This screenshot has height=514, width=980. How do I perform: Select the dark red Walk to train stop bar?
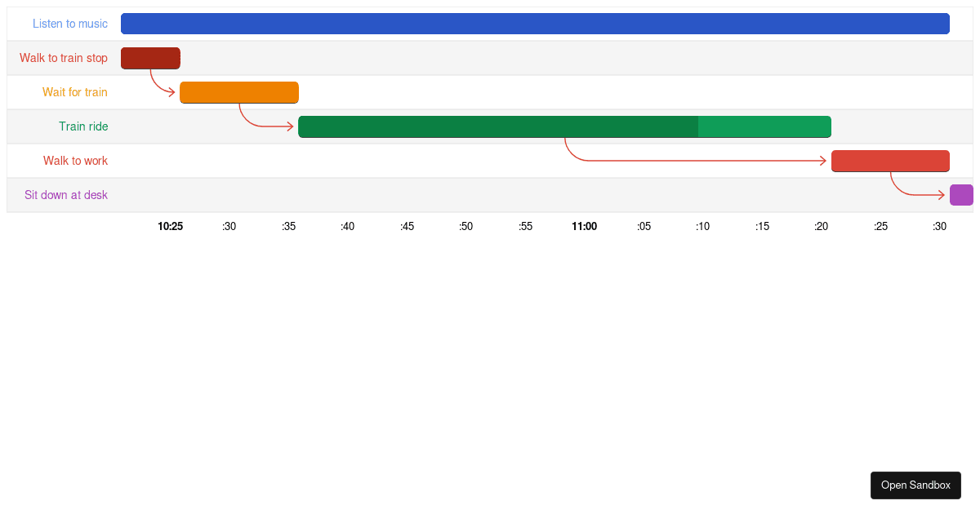click(150, 58)
